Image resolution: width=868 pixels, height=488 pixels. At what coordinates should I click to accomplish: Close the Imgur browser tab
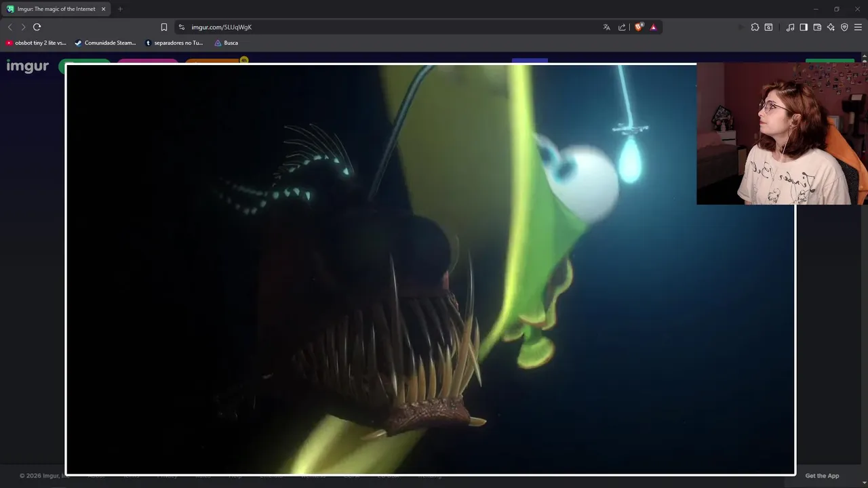pos(104,9)
